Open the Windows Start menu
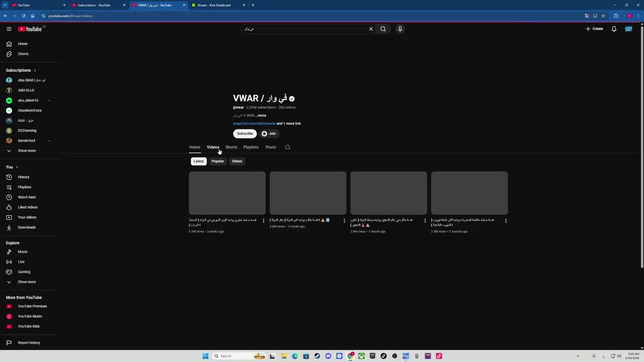The height and width of the screenshot is (362, 644). pyautogui.click(x=205, y=356)
